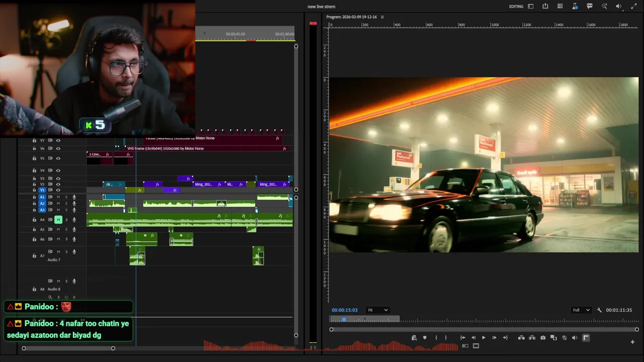The width and height of the screenshot is (644, 362).
Task: Click the Mark In brace button
Action: point(436,338)
